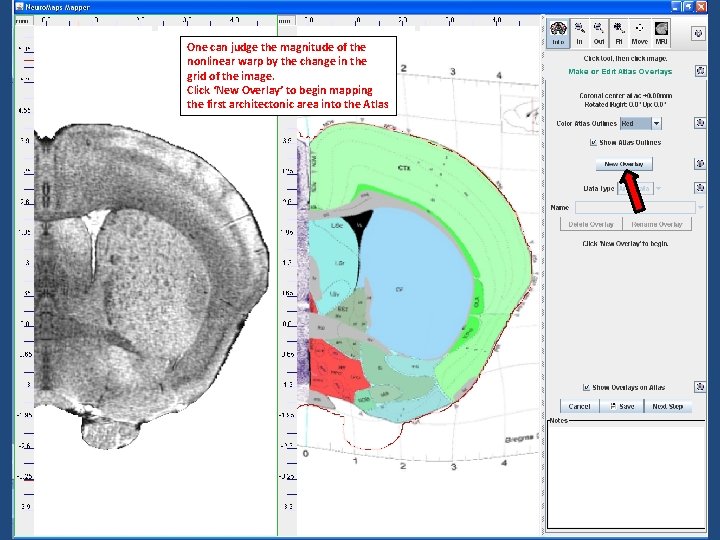Click inside the Notes text area
Image resolution: width=720 pixels, height=540 pixels.
(x=625, y=475)
